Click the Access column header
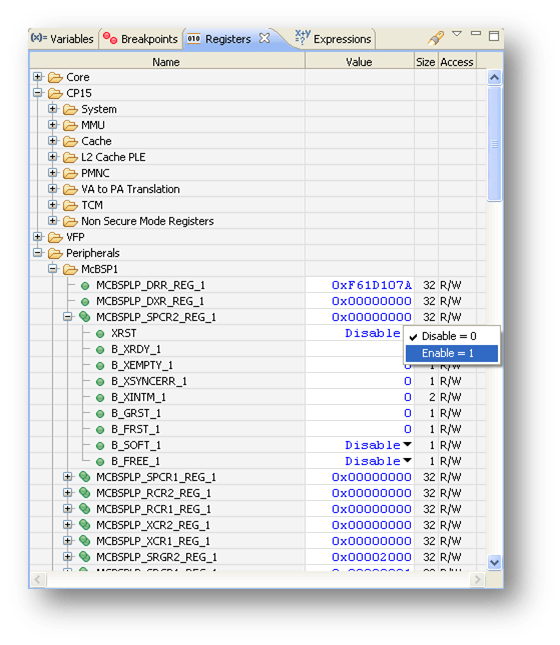The width and height of the screenshot is (560, 645). click(x=457, y=62)
